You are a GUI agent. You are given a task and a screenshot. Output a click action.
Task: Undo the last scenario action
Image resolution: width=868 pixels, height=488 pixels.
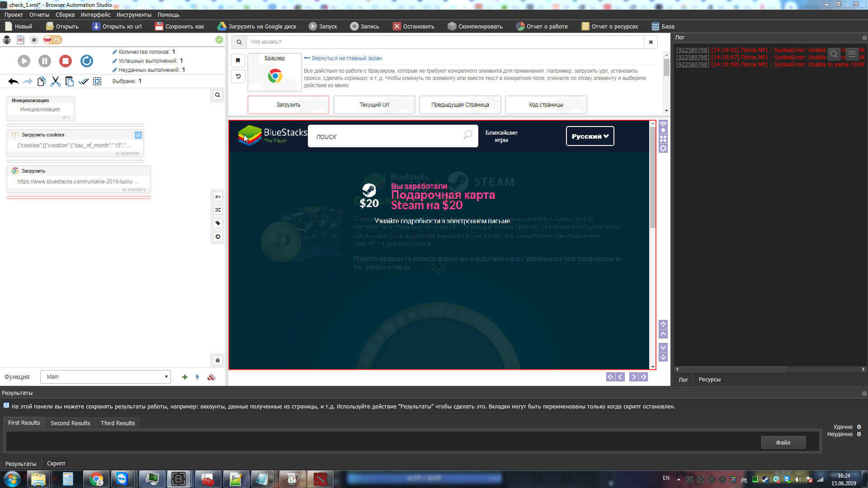[x=14, y=81]
